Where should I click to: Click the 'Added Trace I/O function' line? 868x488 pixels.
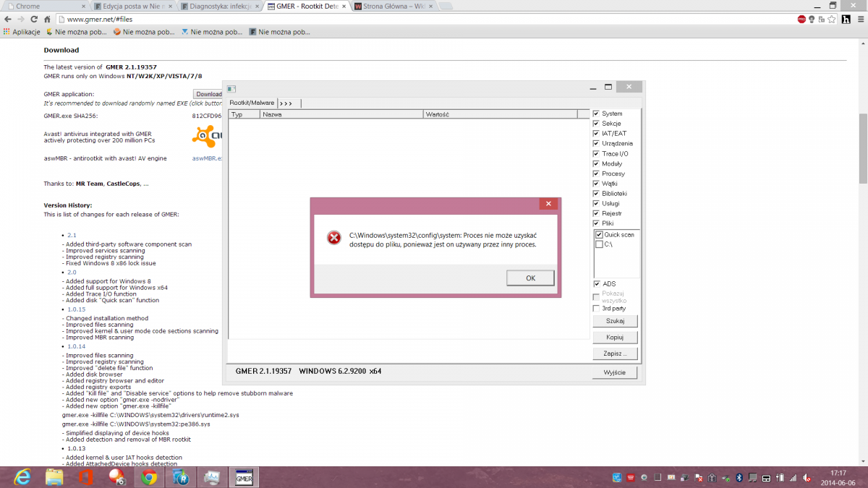click(101, 294)
